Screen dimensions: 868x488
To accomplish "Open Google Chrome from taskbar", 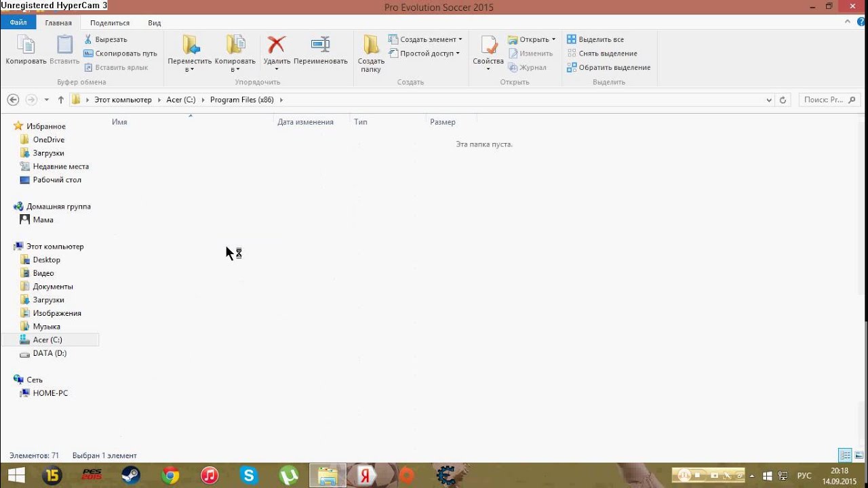I will point(170,475).
